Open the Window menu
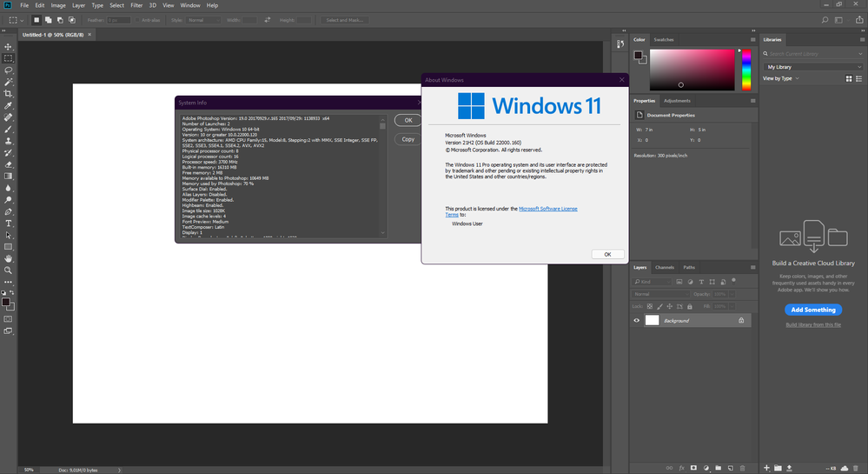 click(x=190, y=5)
